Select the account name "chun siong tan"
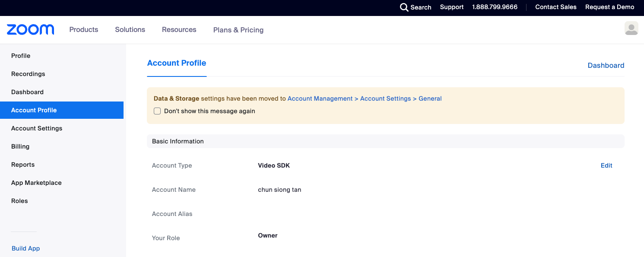 [x=279, y=190]
